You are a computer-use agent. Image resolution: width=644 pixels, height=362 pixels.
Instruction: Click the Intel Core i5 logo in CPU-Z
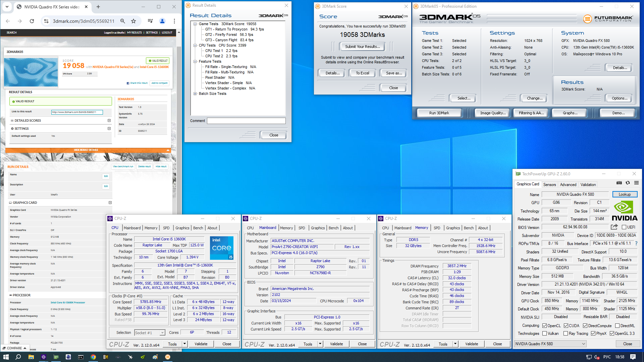tap(222, 248)
